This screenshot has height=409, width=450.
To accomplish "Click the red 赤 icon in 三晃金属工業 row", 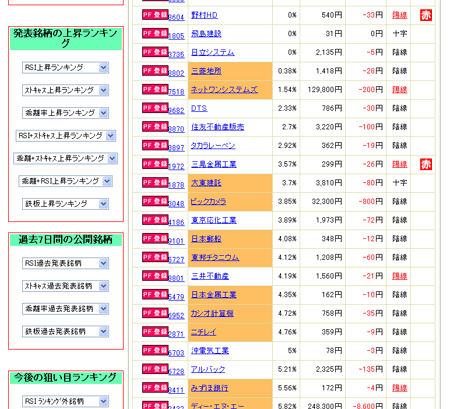I will [426, 164].
